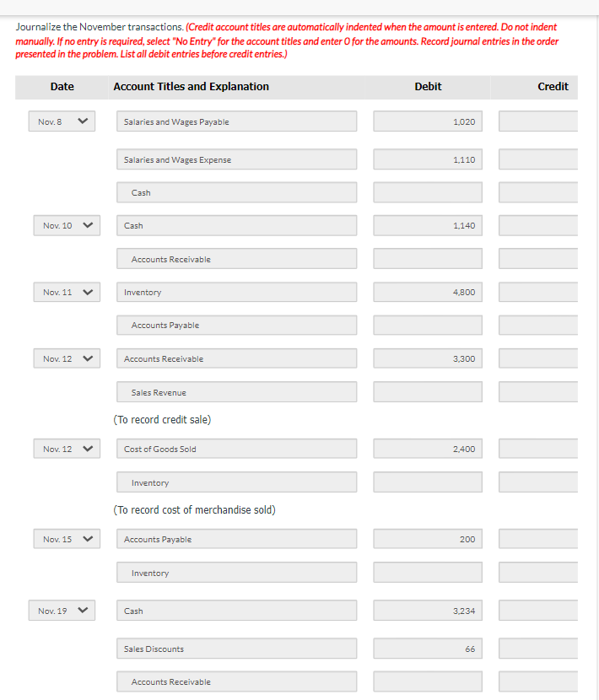Click the Cash field under Salaries entries
The image size is (599, 700).
pos(236,192)
